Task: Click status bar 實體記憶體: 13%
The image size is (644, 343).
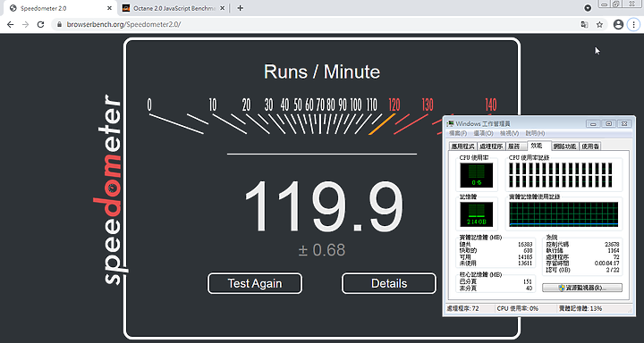Action: (580, 308)
